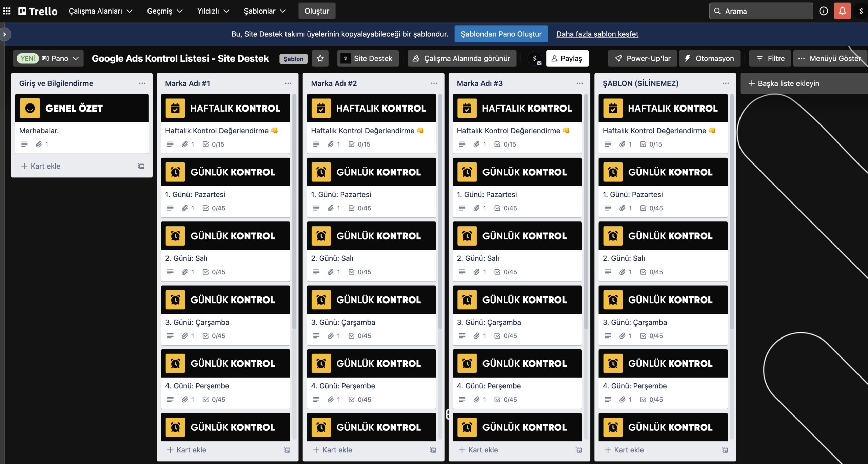
Task: Click the Oluştur button
Action: [317, 11]
